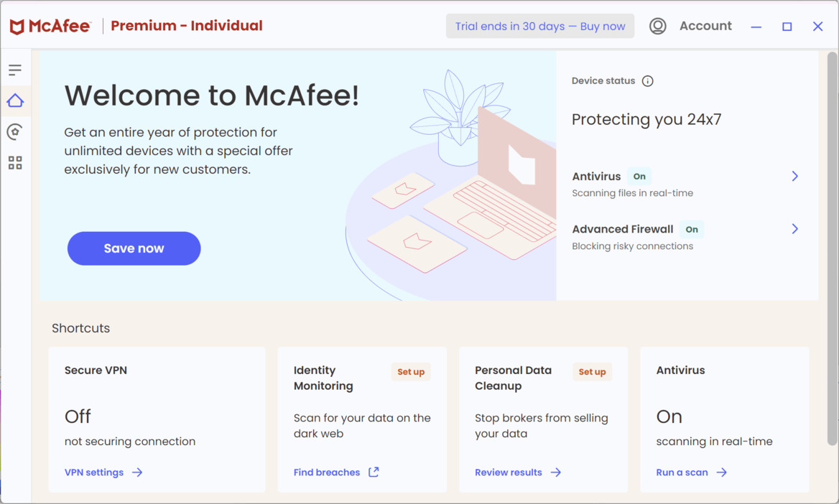
Task: Expand Antivirus details chevron
Action: (x=794, y=176)
